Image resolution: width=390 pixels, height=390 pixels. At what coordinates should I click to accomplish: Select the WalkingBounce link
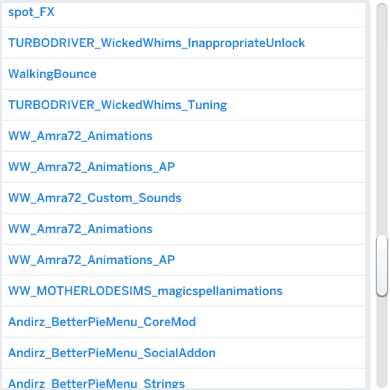click(52, 74)
